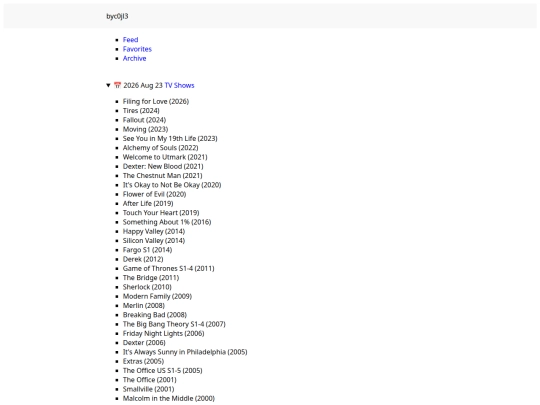Select the text 'Tires (2024)'

click(x=141, y=111)
